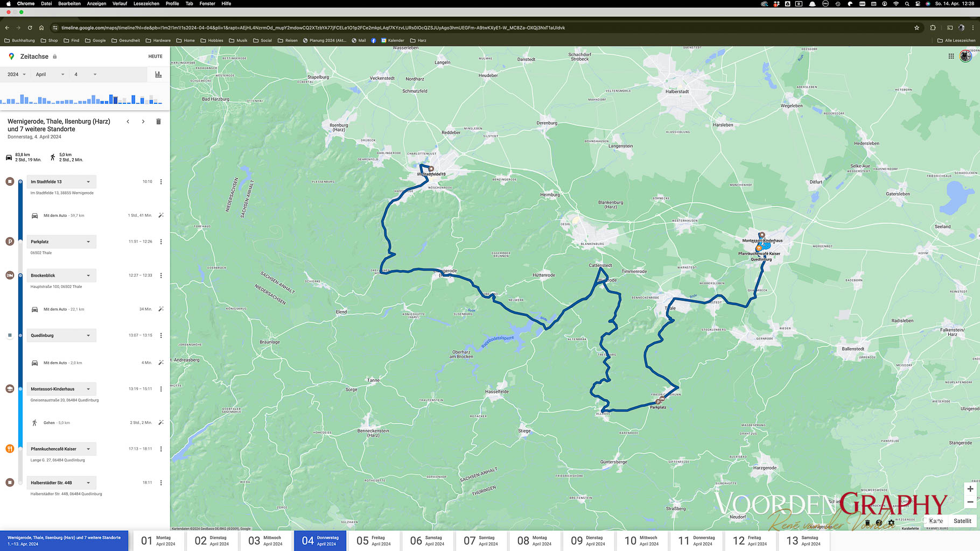Image resolution: width=980 pixels, height=551 pixels.
Task: Click the Google apps grid icon
Action: [951, 56]
